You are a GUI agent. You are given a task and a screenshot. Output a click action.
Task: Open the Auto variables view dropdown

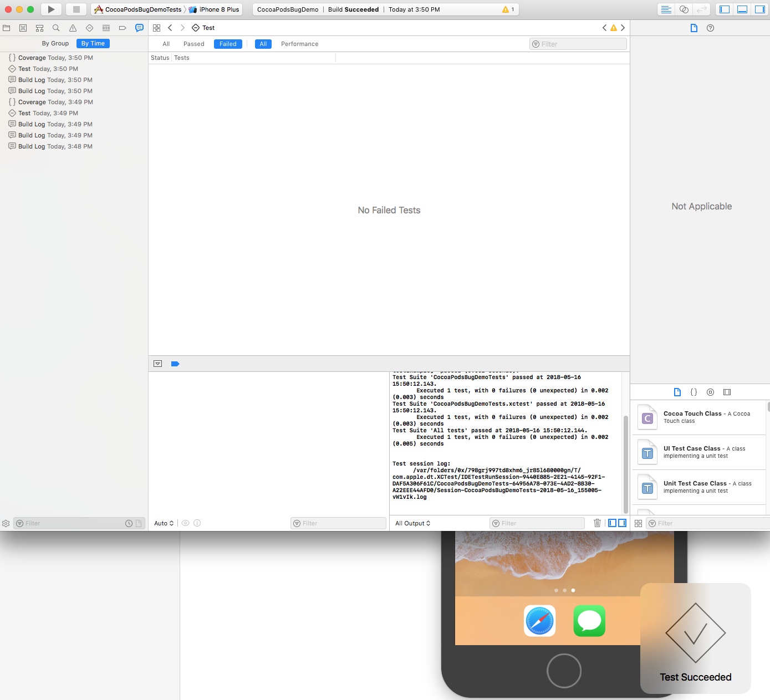pyautogui.click(x=163, y=523)
